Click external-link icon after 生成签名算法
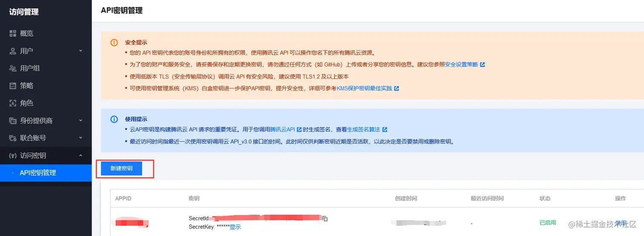644x236 pixels. click(x=385, y=130)
